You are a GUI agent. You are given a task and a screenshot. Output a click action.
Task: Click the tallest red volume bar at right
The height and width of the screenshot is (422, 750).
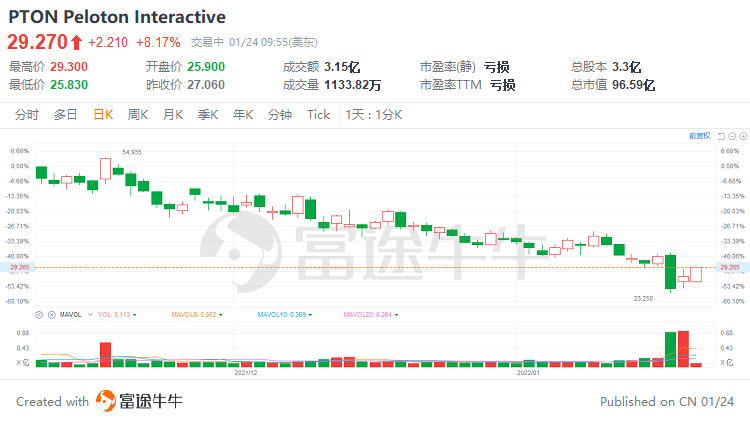[x=684, y=349]
